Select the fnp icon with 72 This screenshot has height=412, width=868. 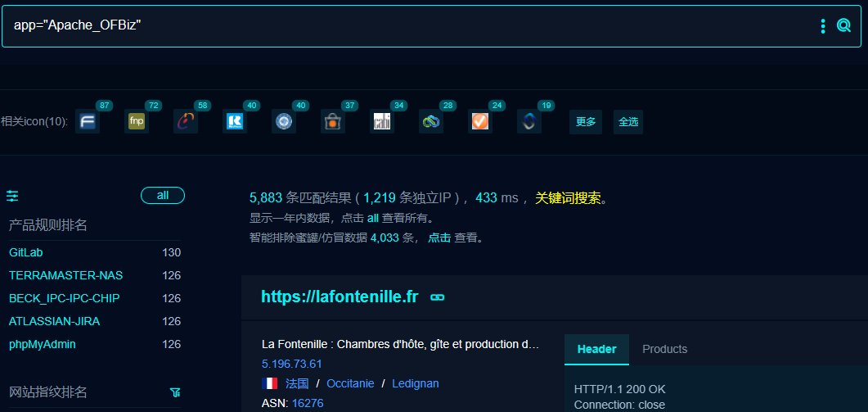coord(137,121)
